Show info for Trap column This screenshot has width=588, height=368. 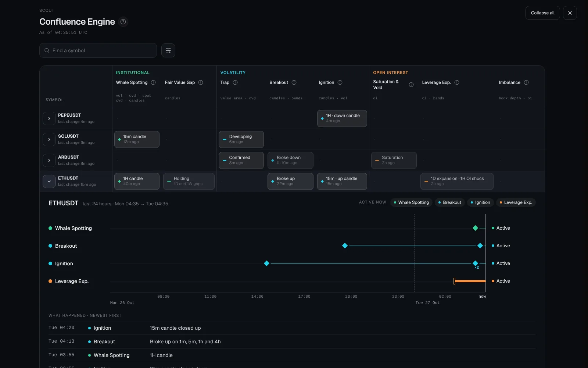coord(235,82)
